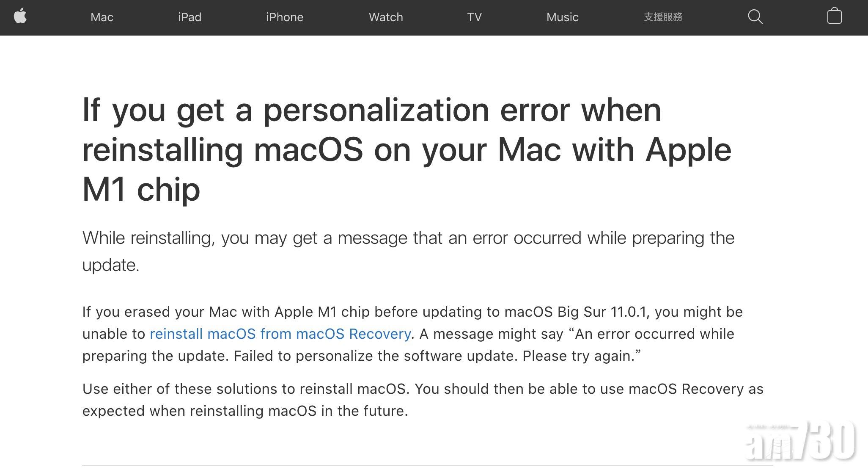Follow the reinstall macOS from macOS Recovery link
Screen dimensions: 868x470
280,334
